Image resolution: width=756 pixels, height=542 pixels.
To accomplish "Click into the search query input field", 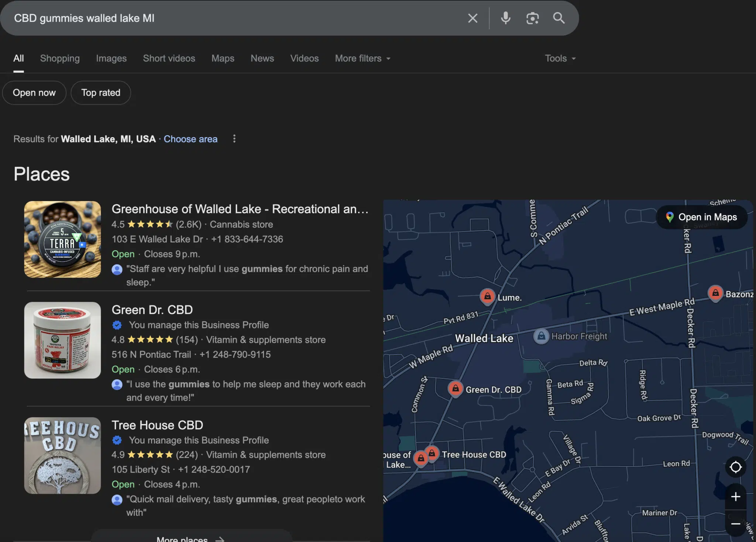I will 236,18.
